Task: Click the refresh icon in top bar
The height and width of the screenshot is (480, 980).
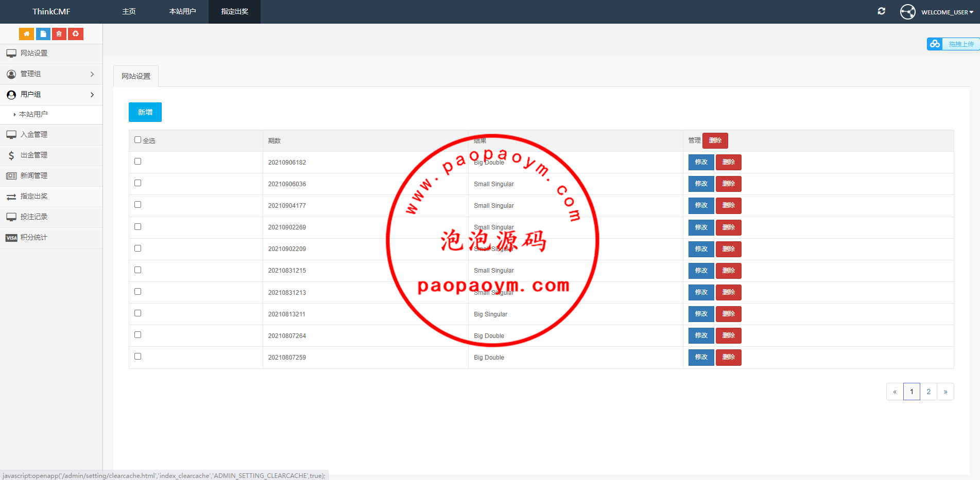Action: (882, 11)
